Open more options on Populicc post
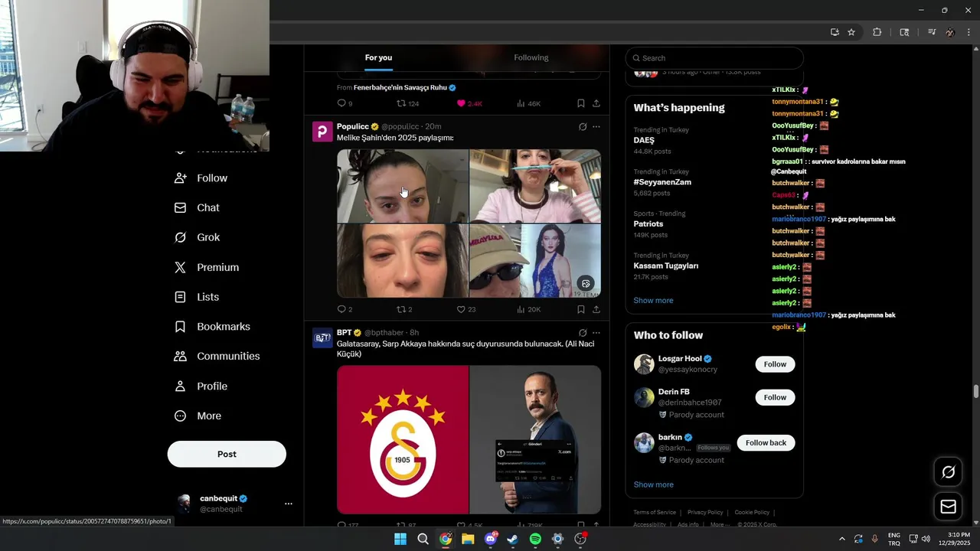The image size is (980, 551). (596, 127)
